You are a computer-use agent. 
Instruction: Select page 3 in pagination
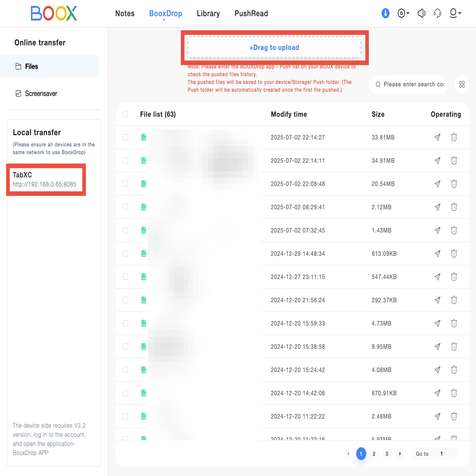pyautogui.click(x=387, y=454)
